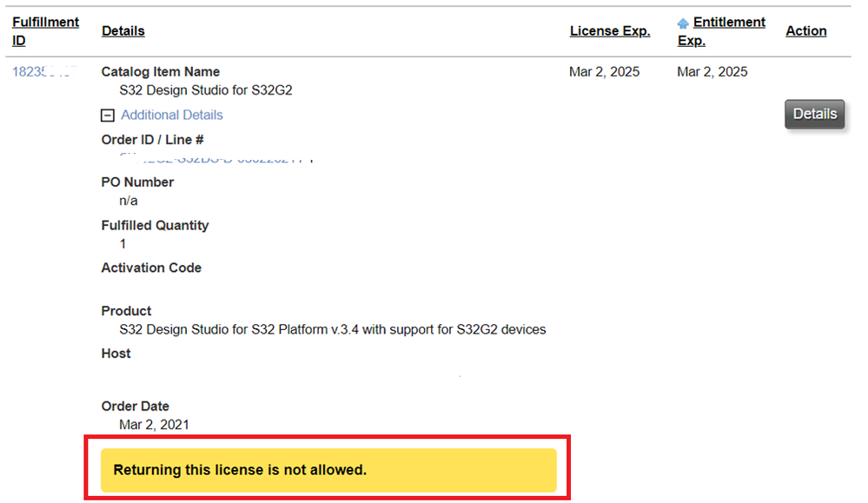Click the Entitlement Exp. header text

[728, 23]
